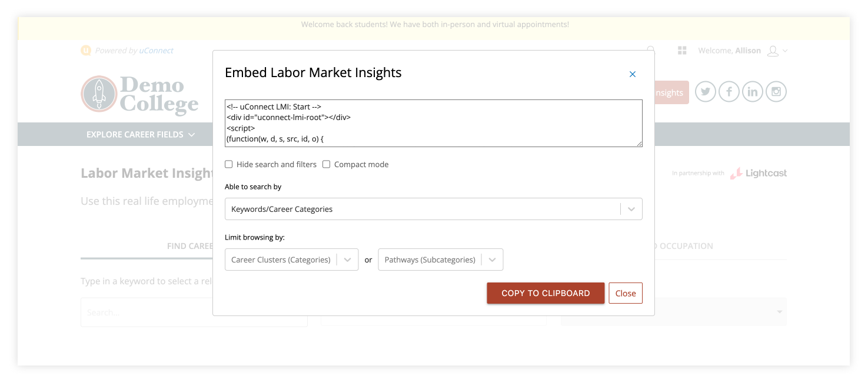Click the Facebook social icon
Image resolution: width=868 pixels, height=382 pixels.
[x=729, y=92]
